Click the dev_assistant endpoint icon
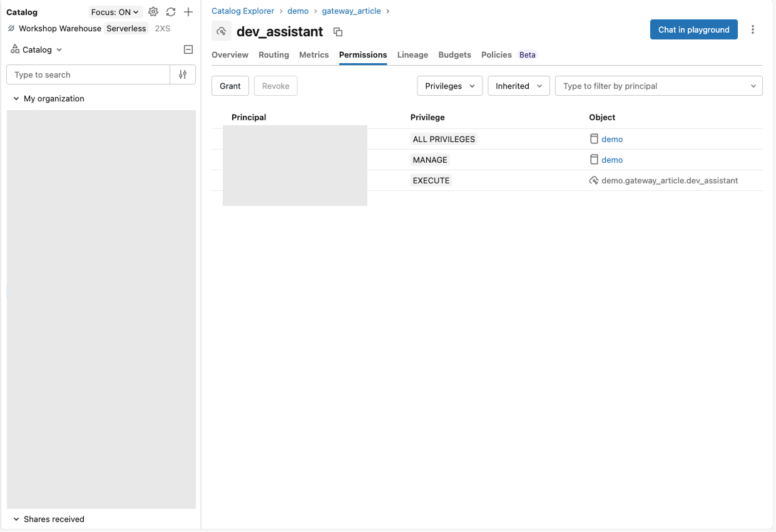Screen dimensions: 776x532 [222, 31]
